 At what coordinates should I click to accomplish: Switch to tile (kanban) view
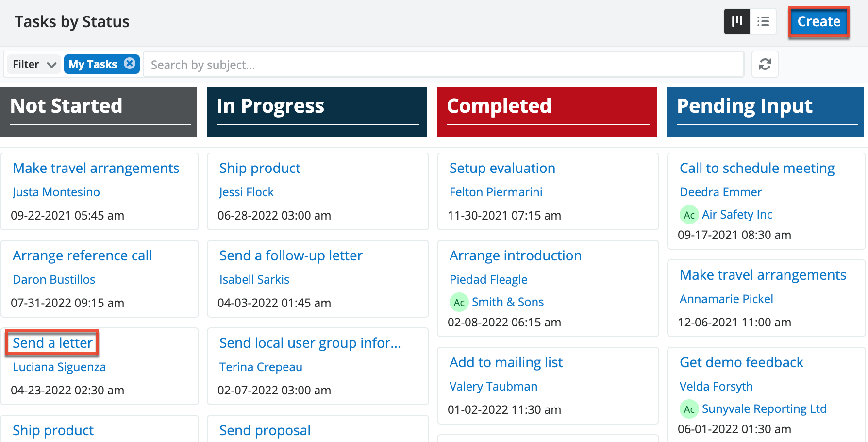point(736,21)
